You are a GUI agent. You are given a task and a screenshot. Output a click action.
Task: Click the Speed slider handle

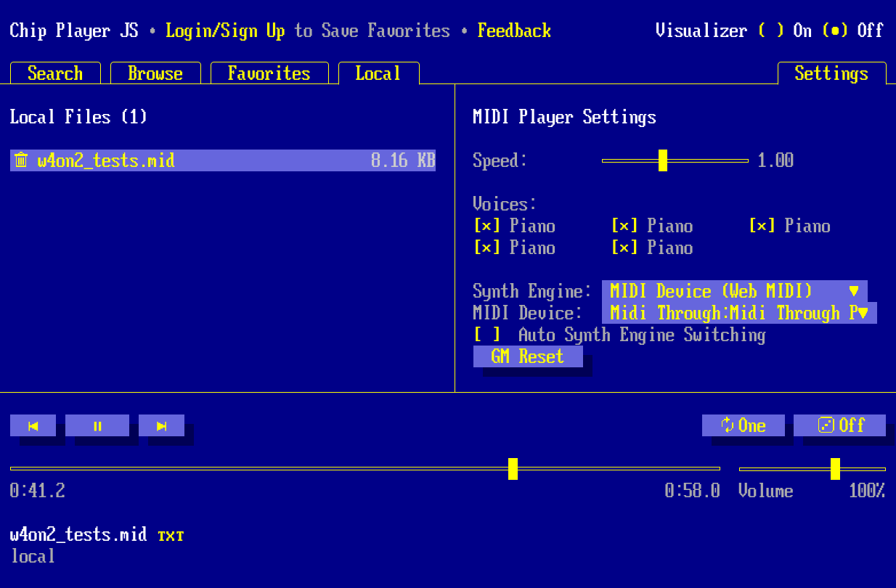point(662,160)
